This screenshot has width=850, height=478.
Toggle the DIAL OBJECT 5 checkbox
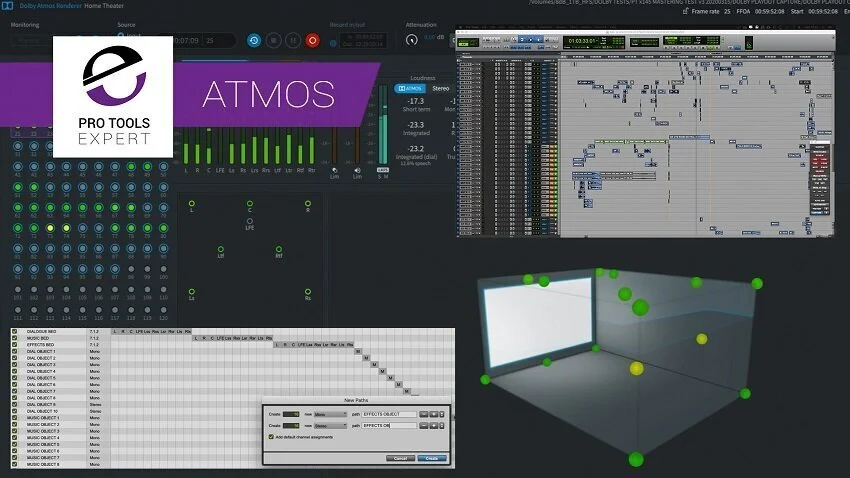(x=15, y=378)
